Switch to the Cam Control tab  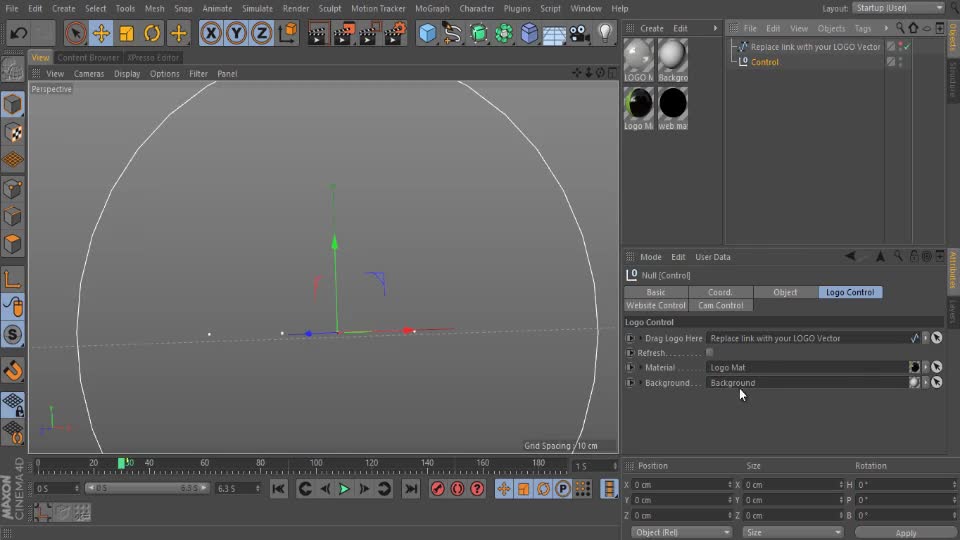[x=720, y=306]
